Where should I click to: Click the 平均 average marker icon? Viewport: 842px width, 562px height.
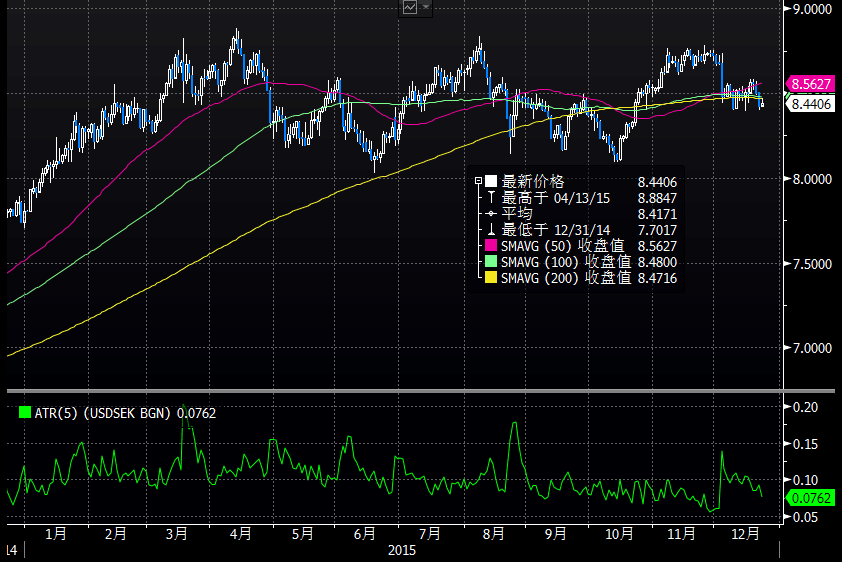pos(491,214)
